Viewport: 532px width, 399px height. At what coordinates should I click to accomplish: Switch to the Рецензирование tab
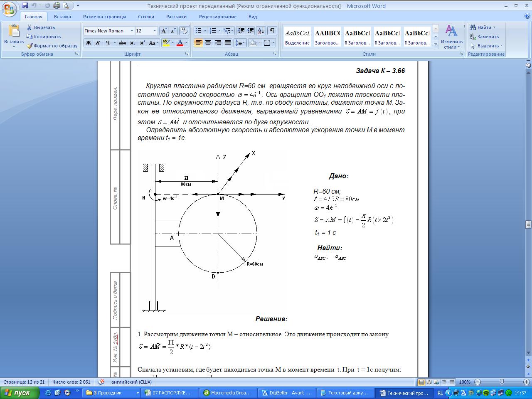coord(217,17)
